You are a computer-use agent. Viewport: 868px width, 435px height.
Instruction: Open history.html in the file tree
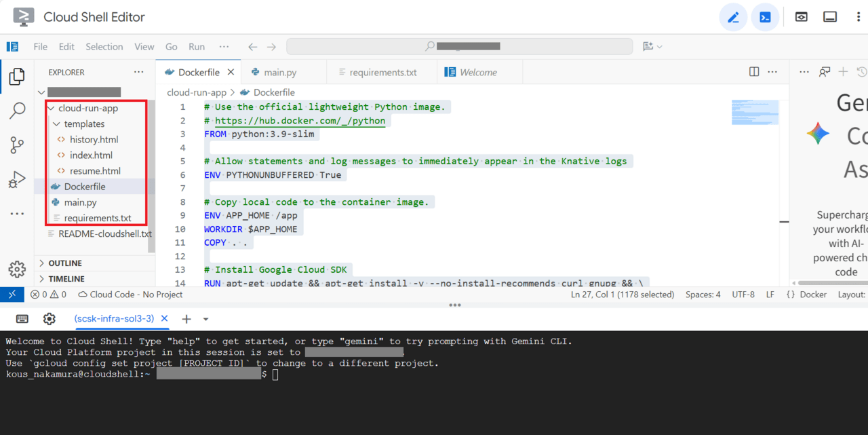pos(94,139)
